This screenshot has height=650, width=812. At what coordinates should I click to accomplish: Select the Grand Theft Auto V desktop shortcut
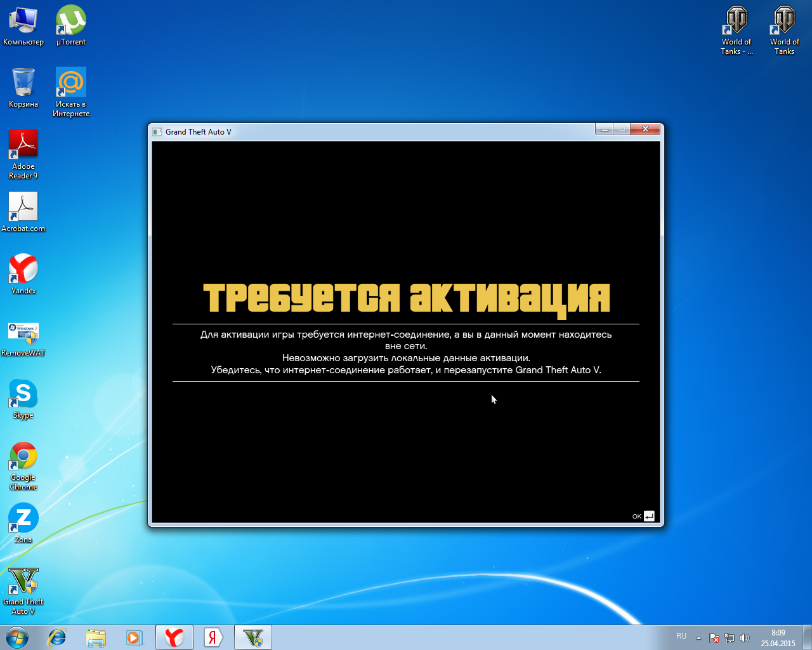click(23, 590)
